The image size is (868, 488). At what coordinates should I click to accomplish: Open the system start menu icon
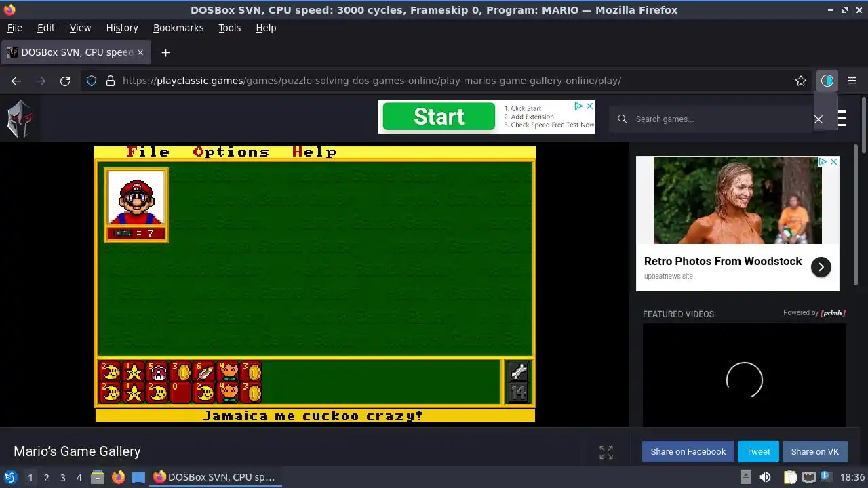(11, 477)
